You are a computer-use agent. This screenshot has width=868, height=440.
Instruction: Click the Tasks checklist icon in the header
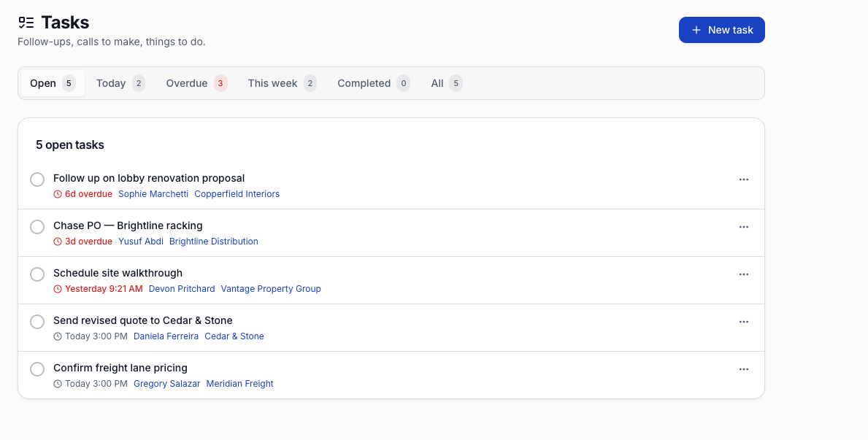coord(26,23)
